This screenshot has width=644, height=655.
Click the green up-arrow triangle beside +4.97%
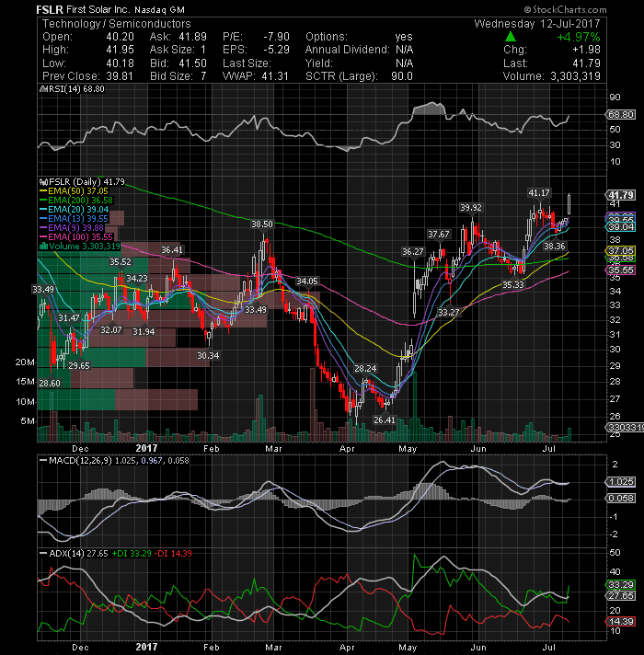click(510, 37)
